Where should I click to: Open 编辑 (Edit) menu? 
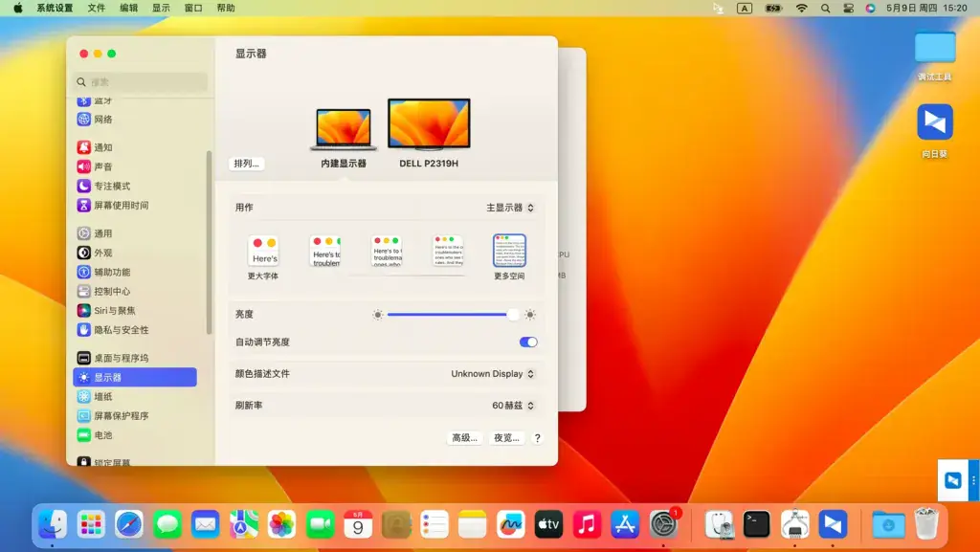click(129, 8)
